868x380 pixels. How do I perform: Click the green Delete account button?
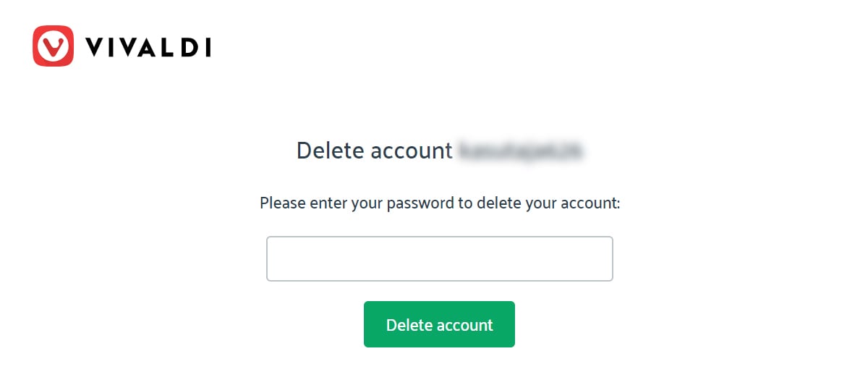(x=439, y=324)
